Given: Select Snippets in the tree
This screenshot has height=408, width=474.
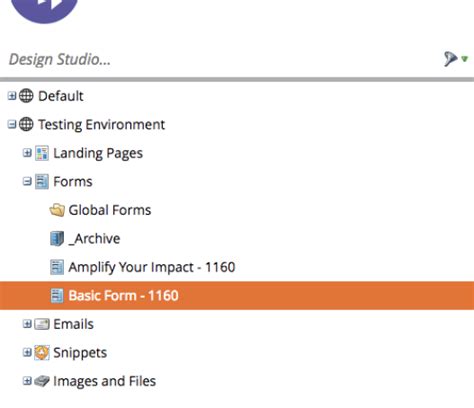Looking at the screenshot, I should click(80, 353).
